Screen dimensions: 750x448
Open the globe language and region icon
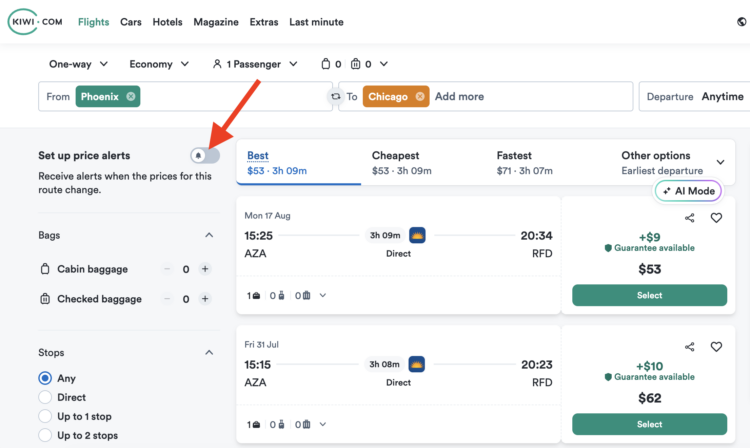[741, 22]
